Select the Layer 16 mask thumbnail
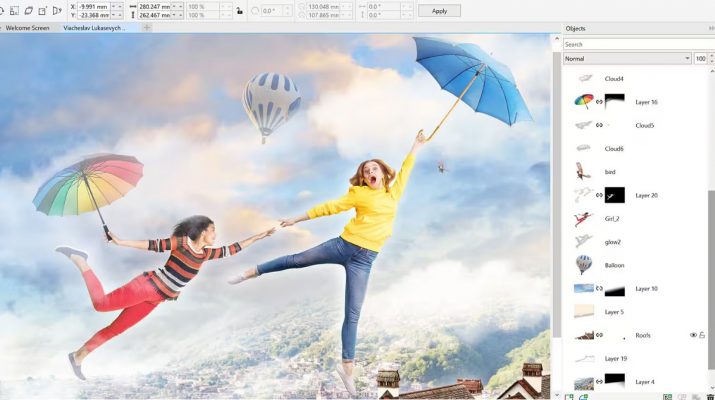The image size is (715, 400). coord(614,101)
